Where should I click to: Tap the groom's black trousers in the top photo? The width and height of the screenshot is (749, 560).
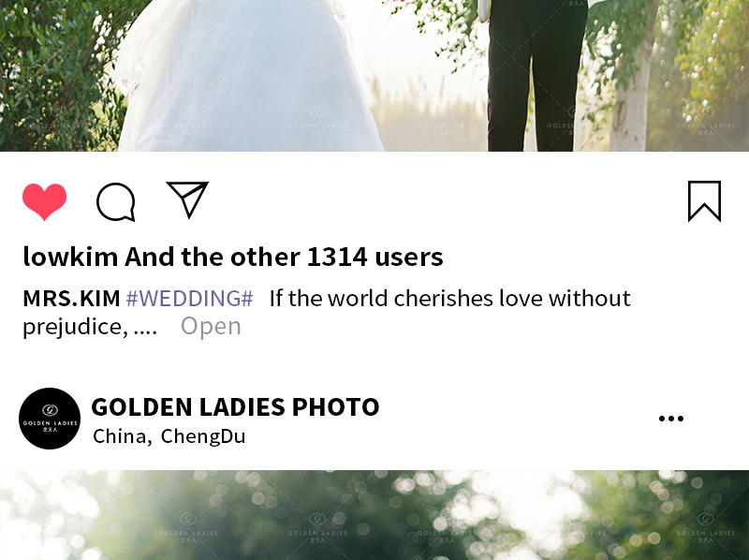[x=536, y=76]
